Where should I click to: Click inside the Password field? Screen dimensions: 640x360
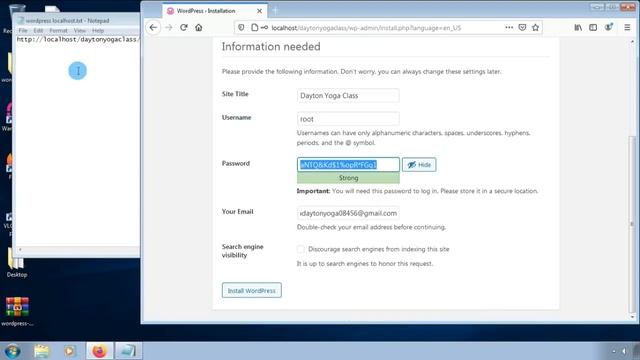(x=348, y=164)
